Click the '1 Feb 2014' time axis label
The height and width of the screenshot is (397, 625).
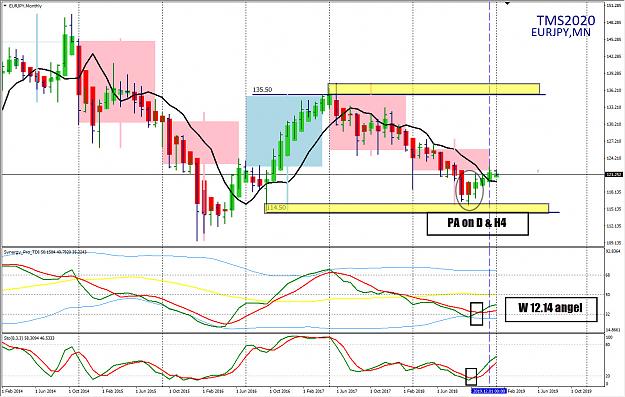(x=12, y=391)
